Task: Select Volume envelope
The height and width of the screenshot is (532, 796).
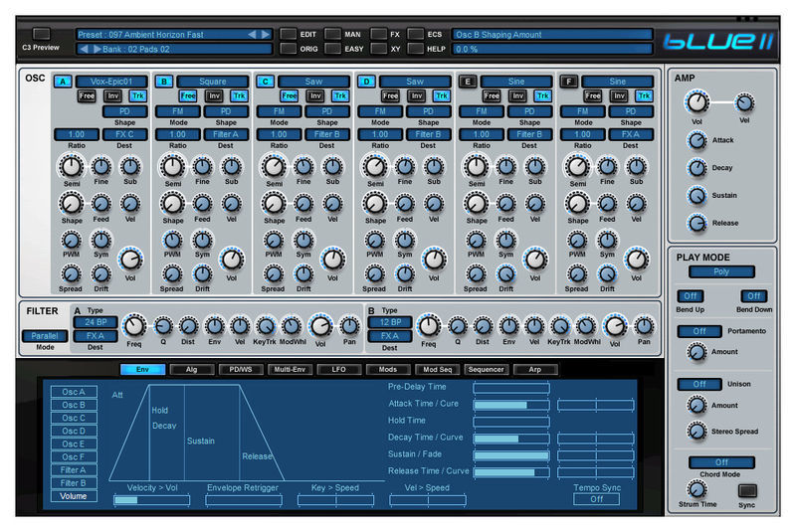Action: [x=74, y=496]
